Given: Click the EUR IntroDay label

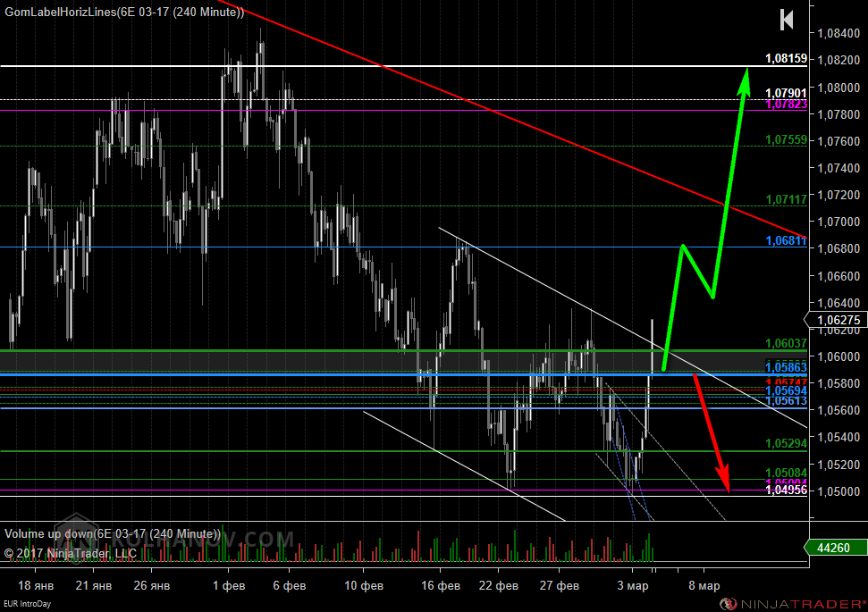Looking at the screenshot, I should [27, 604].
